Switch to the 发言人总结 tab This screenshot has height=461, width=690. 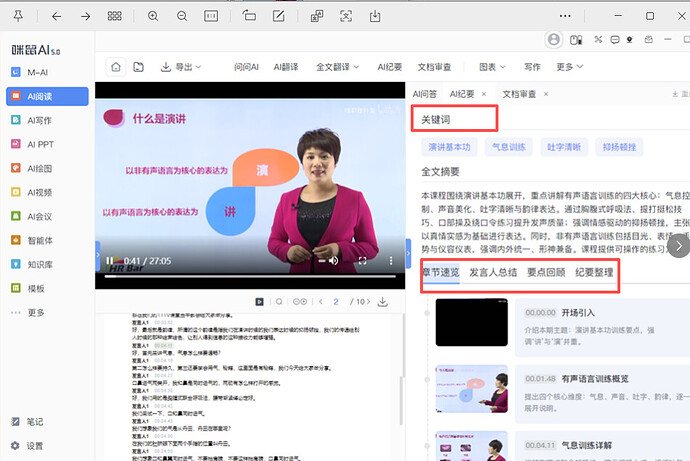[x=492, y=272]
